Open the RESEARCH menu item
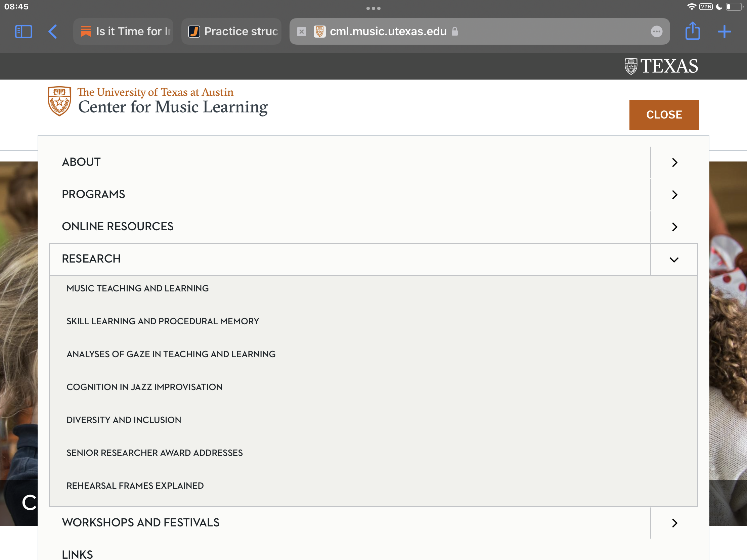The width and height of the screenshot is (747, 560). [x=91, y=259]
